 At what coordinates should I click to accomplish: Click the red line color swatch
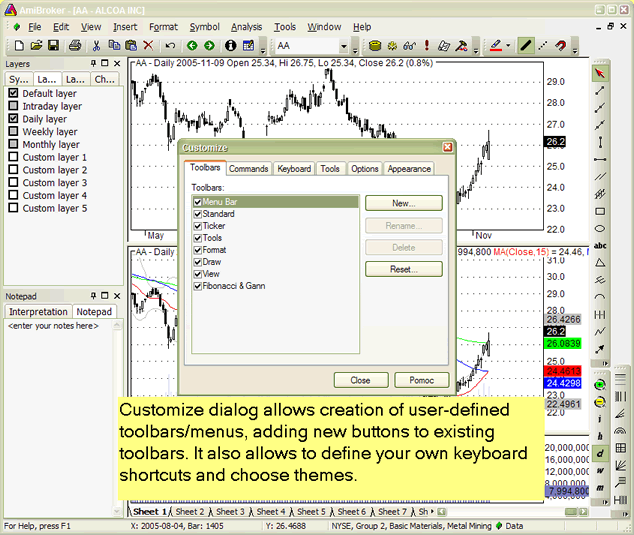click(x=495, y=46)
